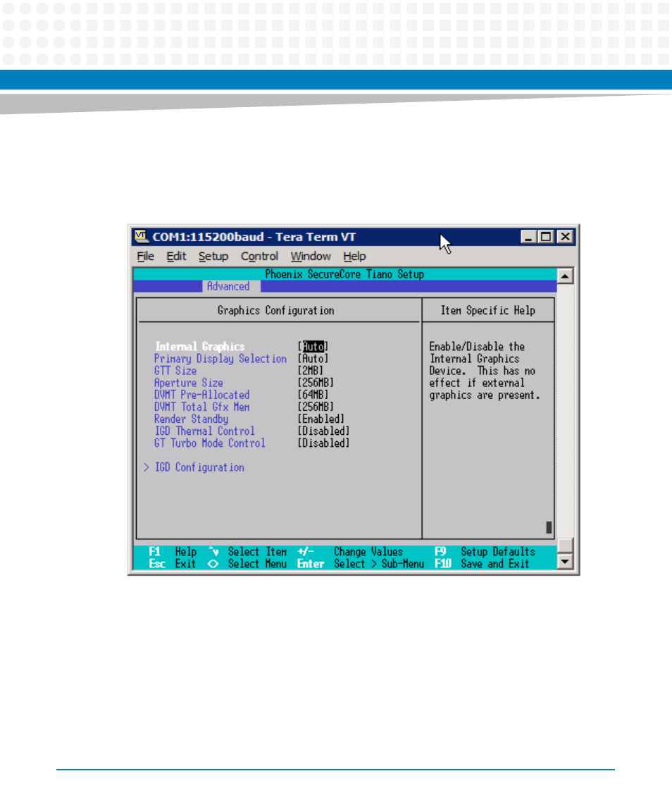This screenshot has width=672, height=807.
Task: Click the scrollbar down arrow
Action: click(x=565, y=562)
